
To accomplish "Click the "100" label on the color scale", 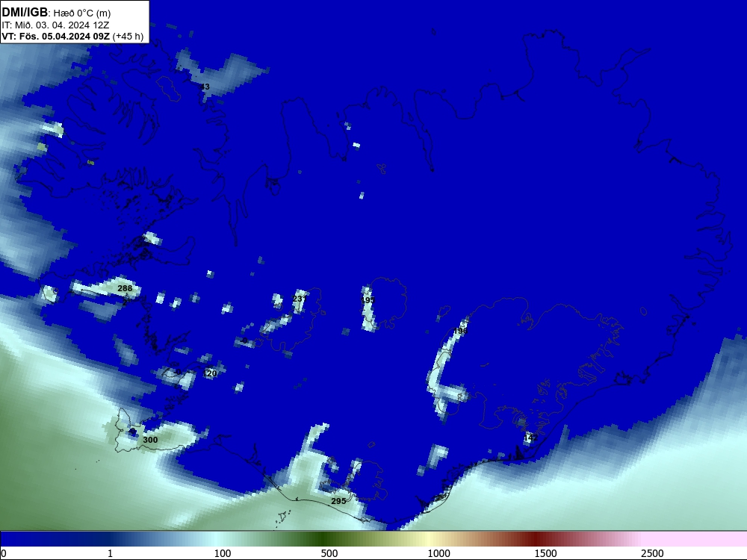I will [x=223, y=553].
